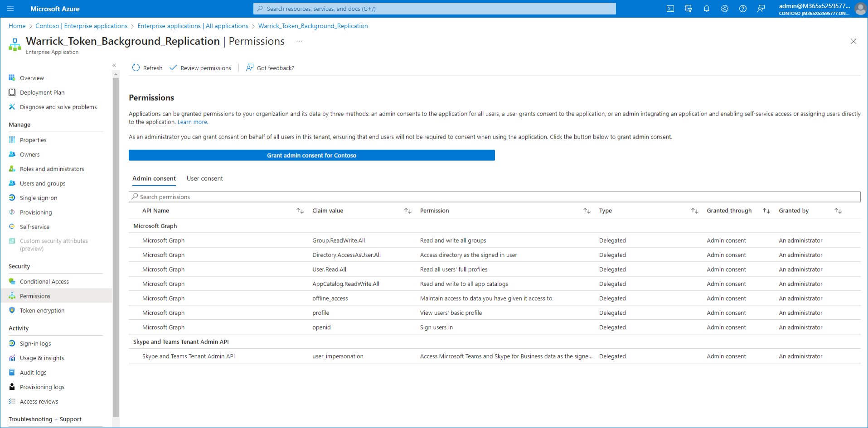Sort by Claim value column arrows
The height and width of the screenshot is (428, 868).
click(x=407, y=211)
